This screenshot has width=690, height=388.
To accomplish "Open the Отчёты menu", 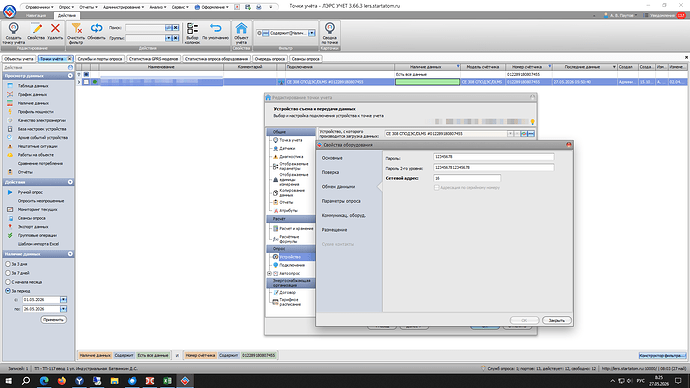I will point(88,7).
